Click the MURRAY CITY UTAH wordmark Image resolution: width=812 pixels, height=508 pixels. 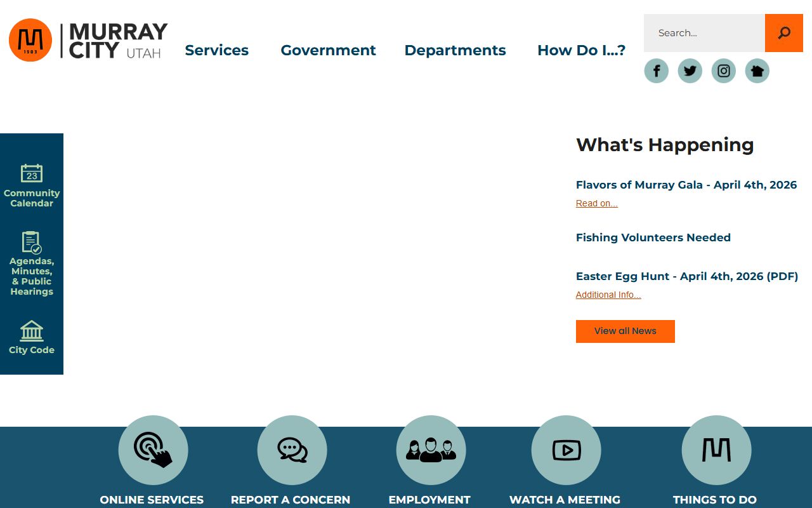[118, 41]
